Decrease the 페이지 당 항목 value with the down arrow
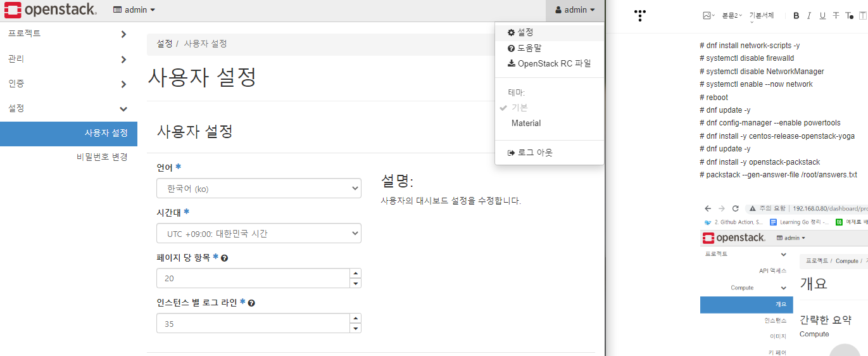The image size is (868, 356). point(356,283)
